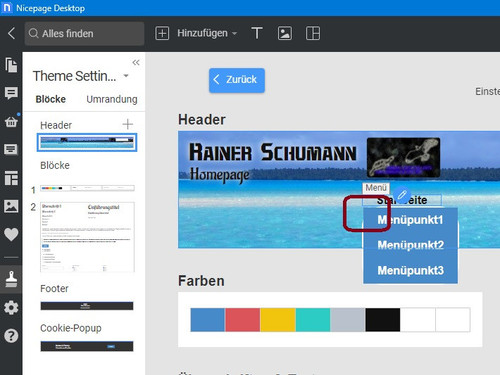Open the Pages sidebar icon
Screen dimensions: 500x375
(11, 65)
